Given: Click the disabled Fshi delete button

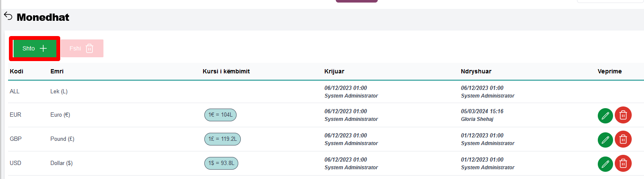Looking at the screenshot, I should pyautogui.click(x=82, y=48).
